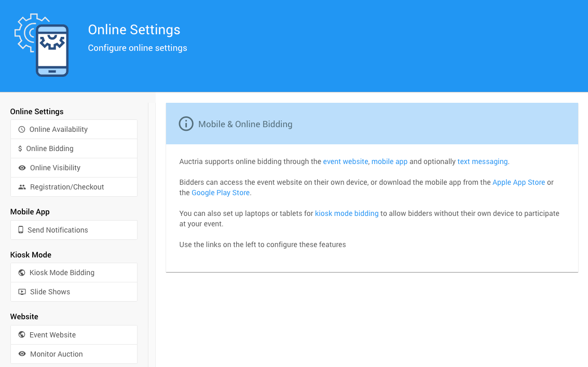
Task: Click the globe icon beside Event Website
Action: (x=22, y=335)
